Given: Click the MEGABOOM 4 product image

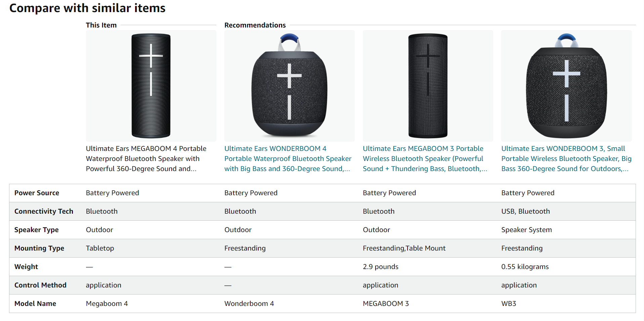Looking at the screenshot, I should click(151, 86).
